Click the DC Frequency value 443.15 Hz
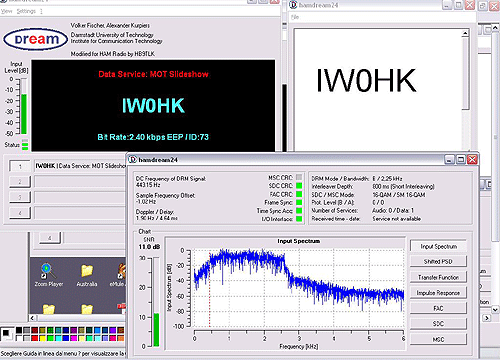 [148, 185]
